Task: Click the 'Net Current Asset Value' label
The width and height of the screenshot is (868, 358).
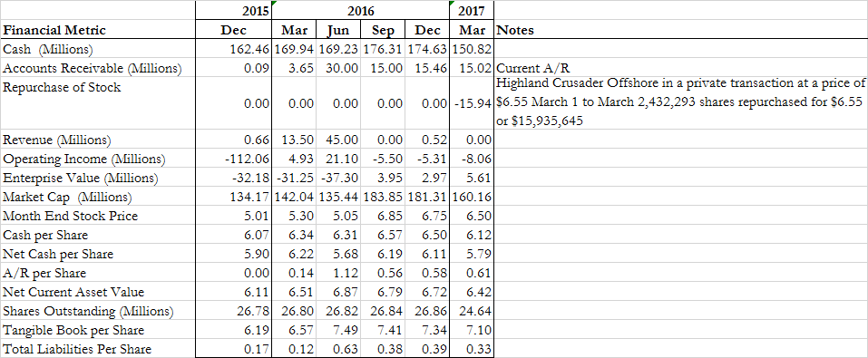Action: click(98, 292)
